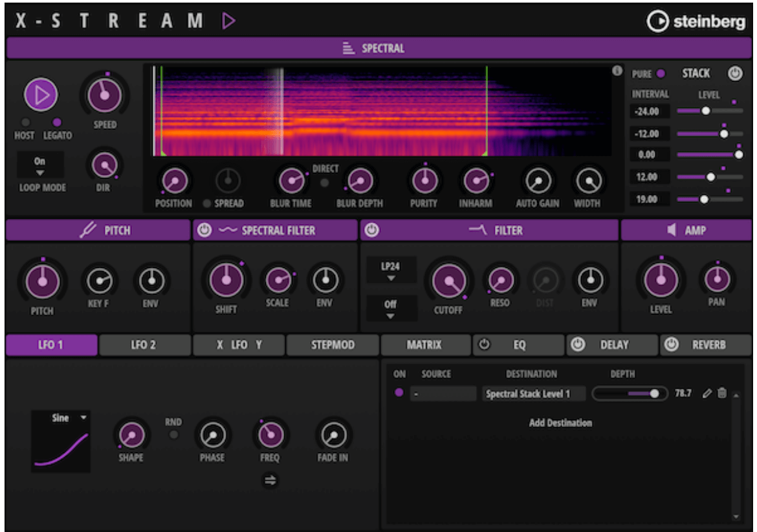The image size is (757, 532).
Task: Click the purple play triangle beside X-STREAM title
Action: pyautogui.click(x=228, y=21)
